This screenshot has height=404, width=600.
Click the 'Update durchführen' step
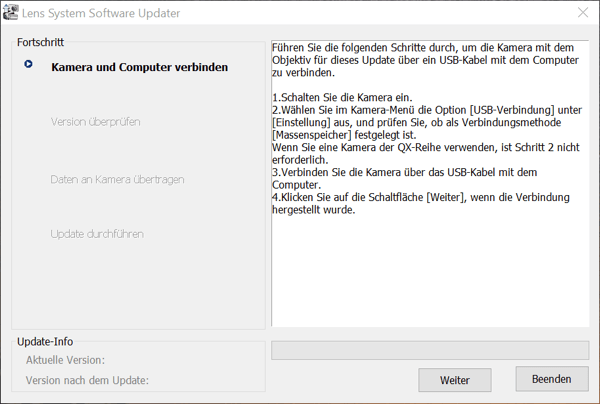pyautogui.click(x=97, y=234)
